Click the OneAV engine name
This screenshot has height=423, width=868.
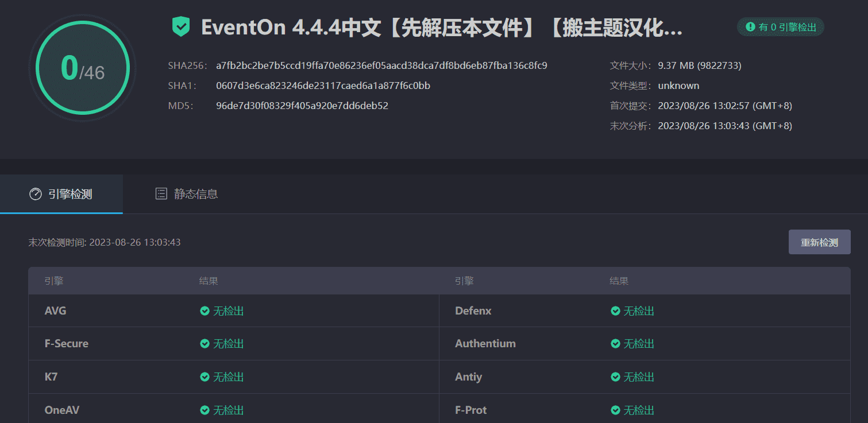[x=62, y=410]
